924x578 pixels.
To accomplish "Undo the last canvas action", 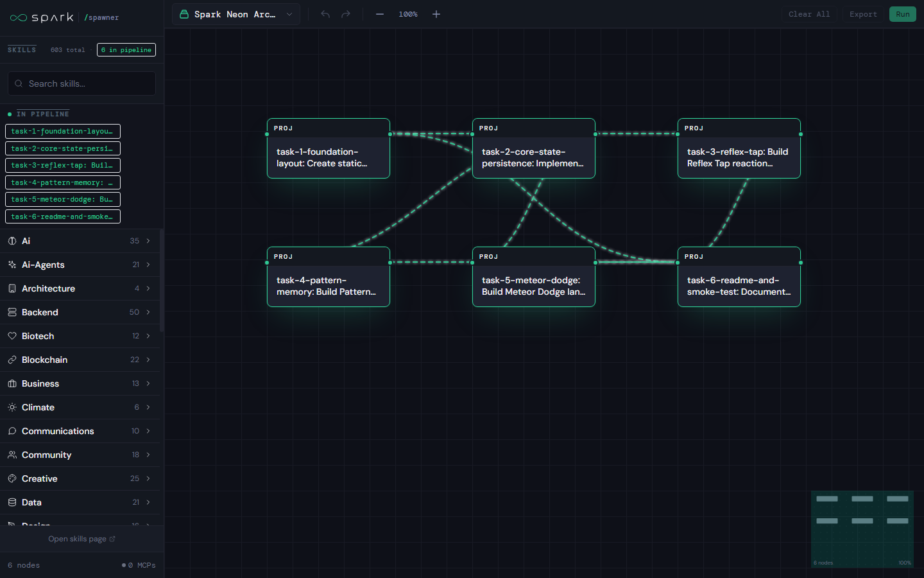I will coord(325,14).
